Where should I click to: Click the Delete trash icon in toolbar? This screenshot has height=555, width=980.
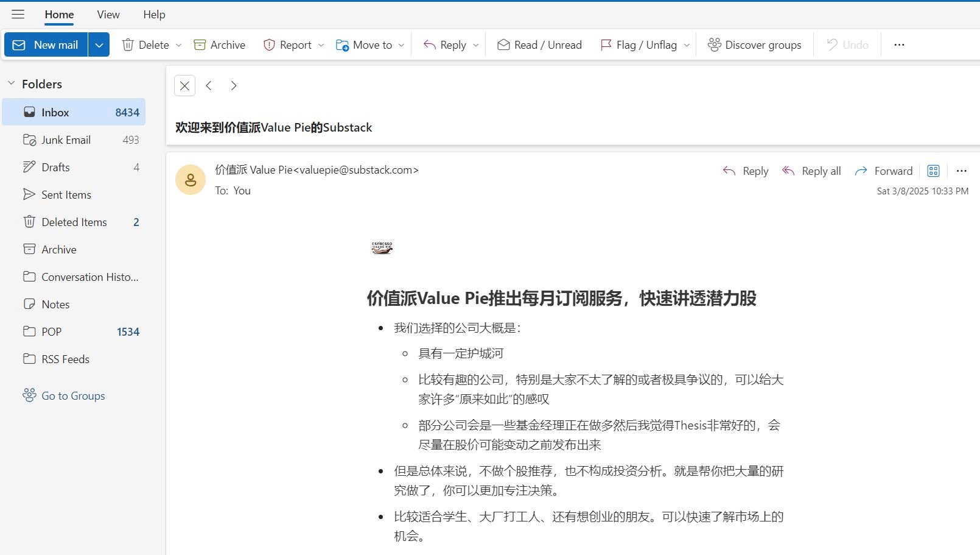tap(128, 45)
